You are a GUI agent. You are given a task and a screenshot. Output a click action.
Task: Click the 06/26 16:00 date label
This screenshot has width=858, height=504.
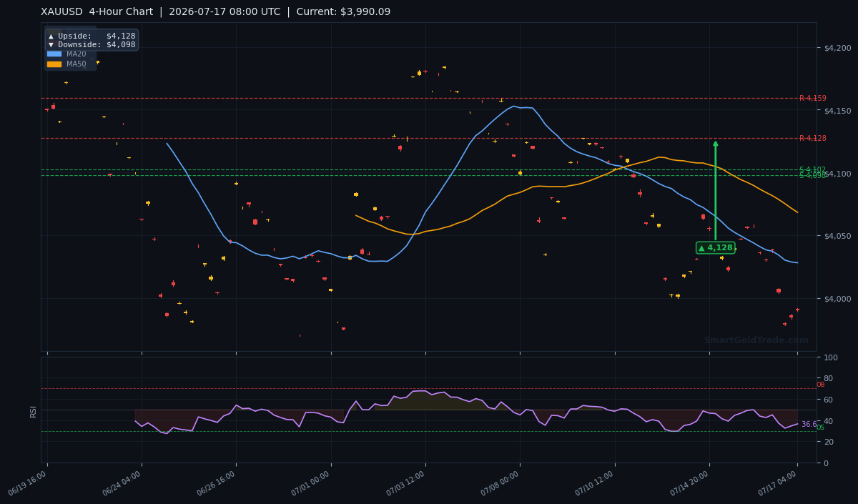(217, 483)
